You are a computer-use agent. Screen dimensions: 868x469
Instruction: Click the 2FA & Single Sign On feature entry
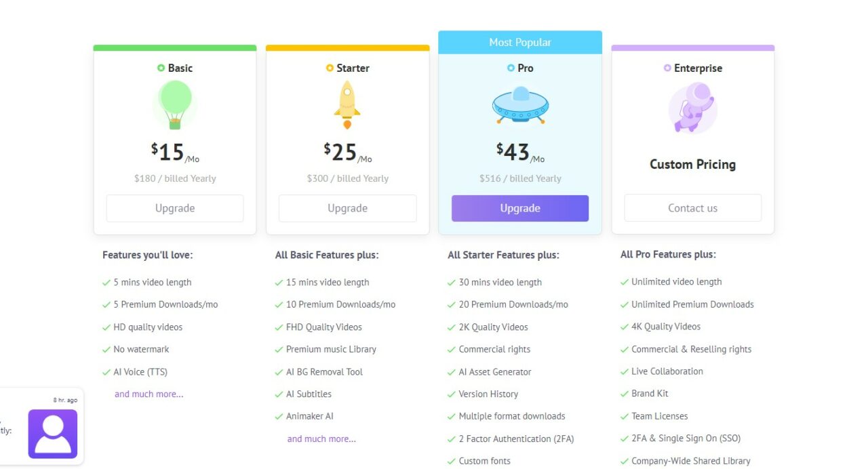point(686,438)
